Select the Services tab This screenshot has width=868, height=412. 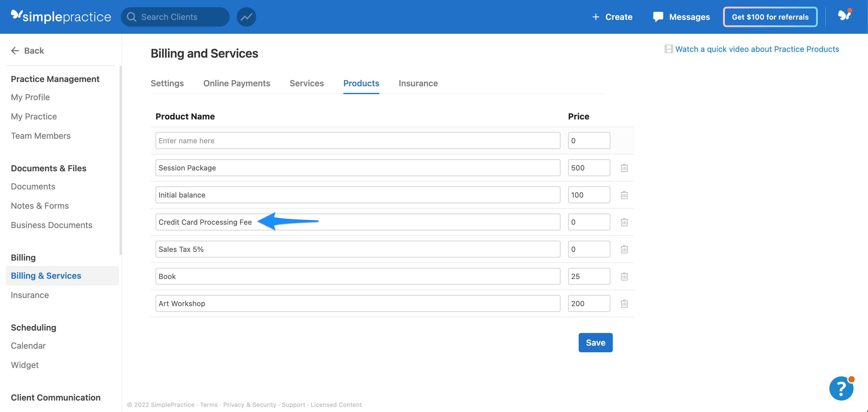tap(307, 83)
